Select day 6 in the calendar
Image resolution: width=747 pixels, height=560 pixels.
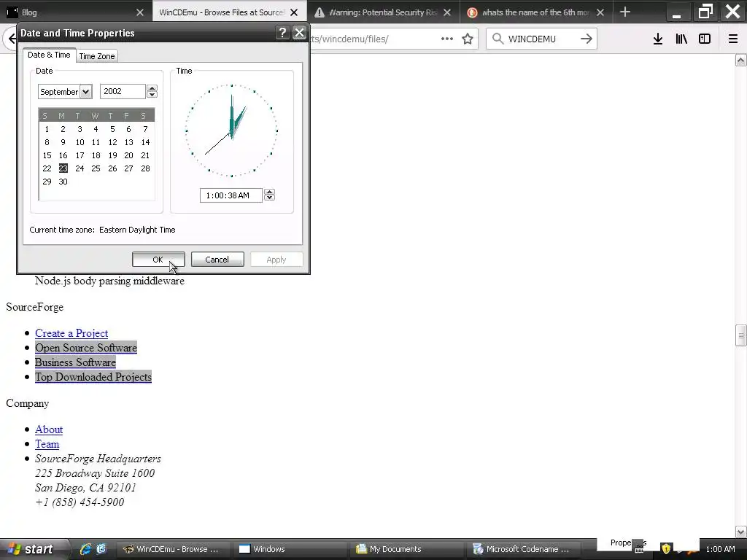[128, 129]
